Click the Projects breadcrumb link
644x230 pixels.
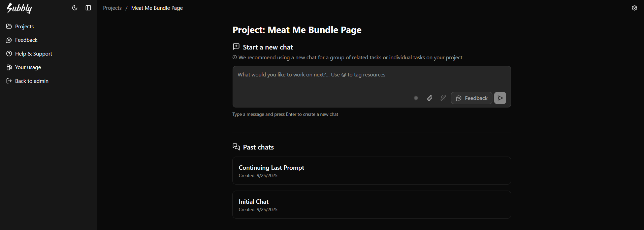[x=112, y=8]
